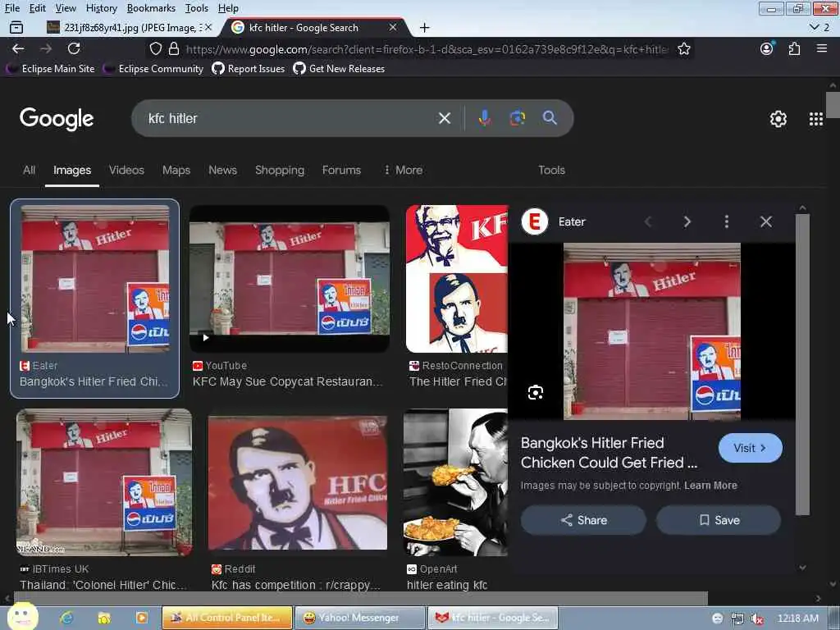Screen dimensions: 840x630
Task: Switch to the Forums results tab
Action: (341, 170)
